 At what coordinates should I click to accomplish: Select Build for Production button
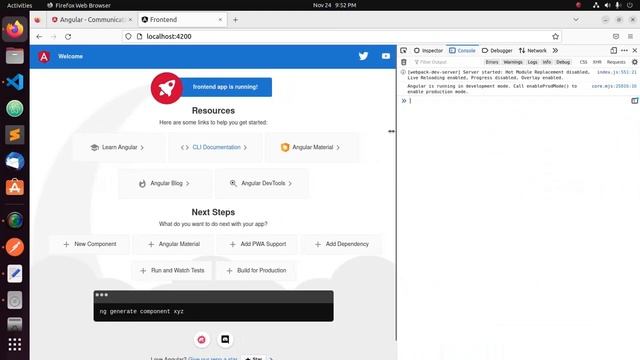(256, 271)
